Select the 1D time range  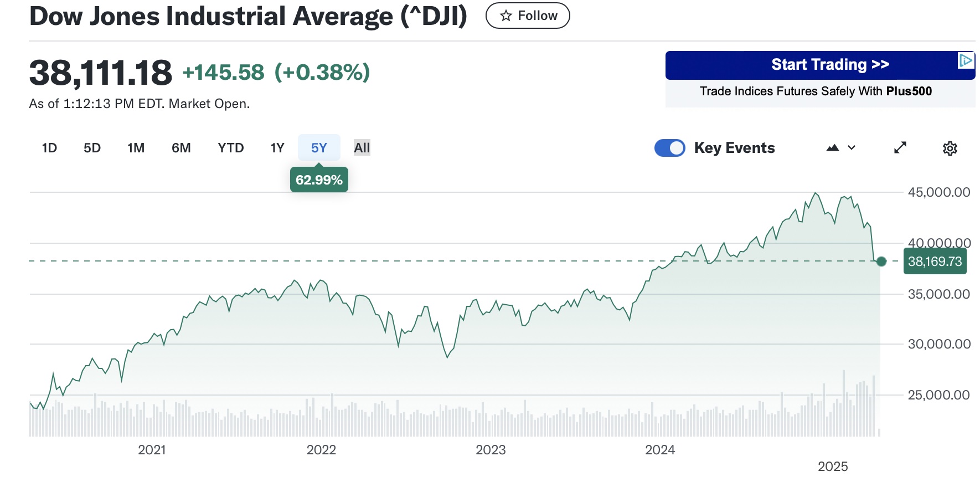(49, 148)
